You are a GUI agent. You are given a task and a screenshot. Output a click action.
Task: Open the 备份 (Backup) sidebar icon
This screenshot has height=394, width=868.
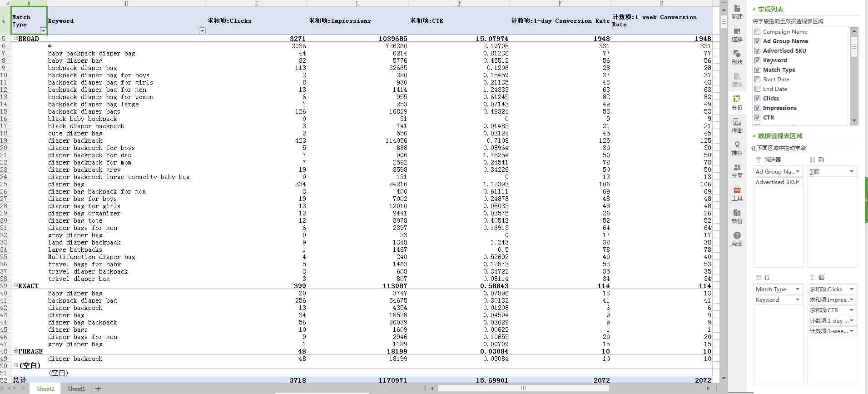point(737,217)
